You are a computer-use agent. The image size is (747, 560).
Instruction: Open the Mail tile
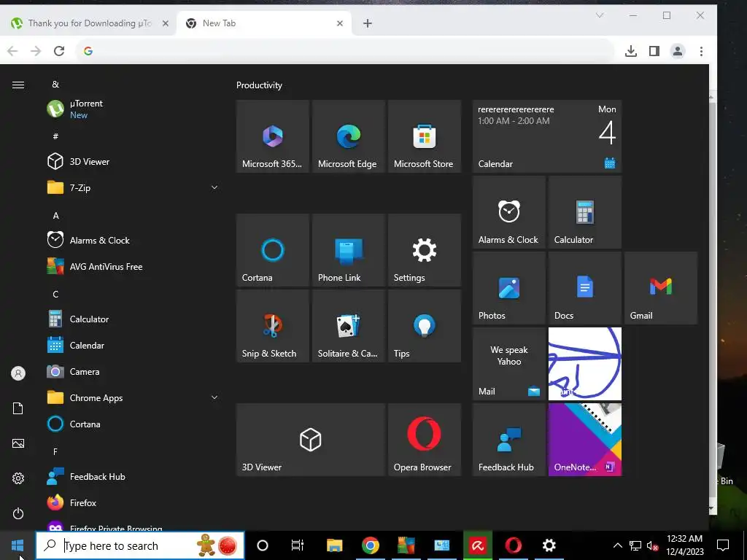click(x=508, y=364)
